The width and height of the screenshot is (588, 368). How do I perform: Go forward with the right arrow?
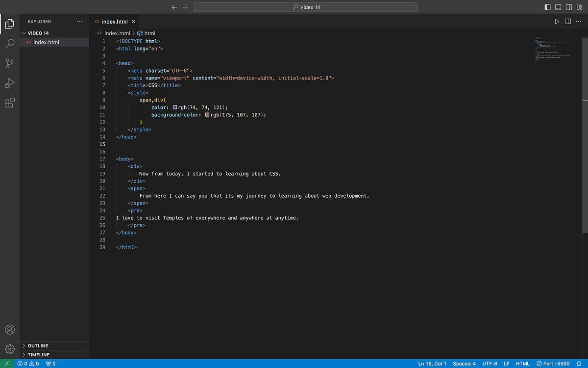pyautogui.click(x=185, y=7)
